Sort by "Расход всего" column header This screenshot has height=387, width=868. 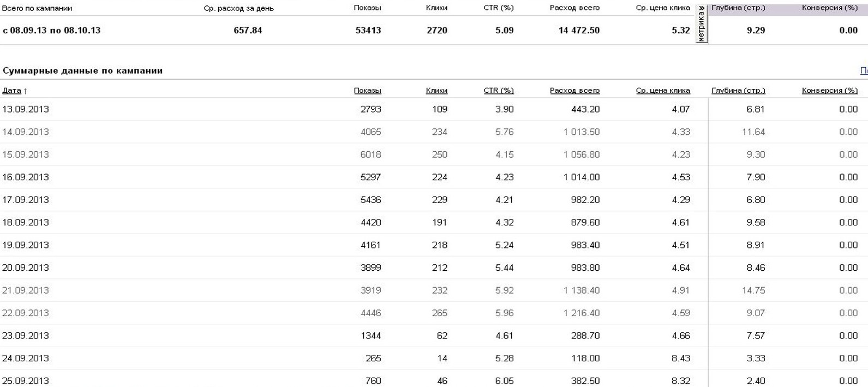pos(574,91)
